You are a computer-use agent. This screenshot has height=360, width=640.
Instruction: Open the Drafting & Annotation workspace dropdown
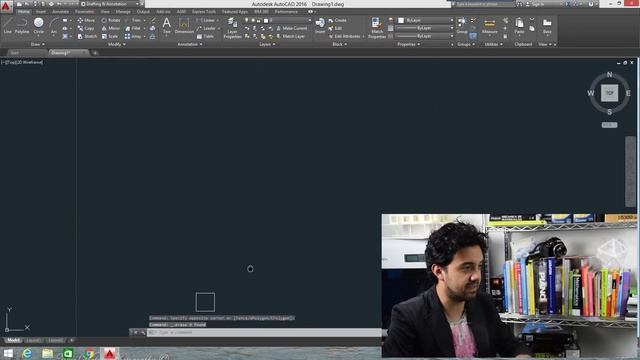(110, 4)
